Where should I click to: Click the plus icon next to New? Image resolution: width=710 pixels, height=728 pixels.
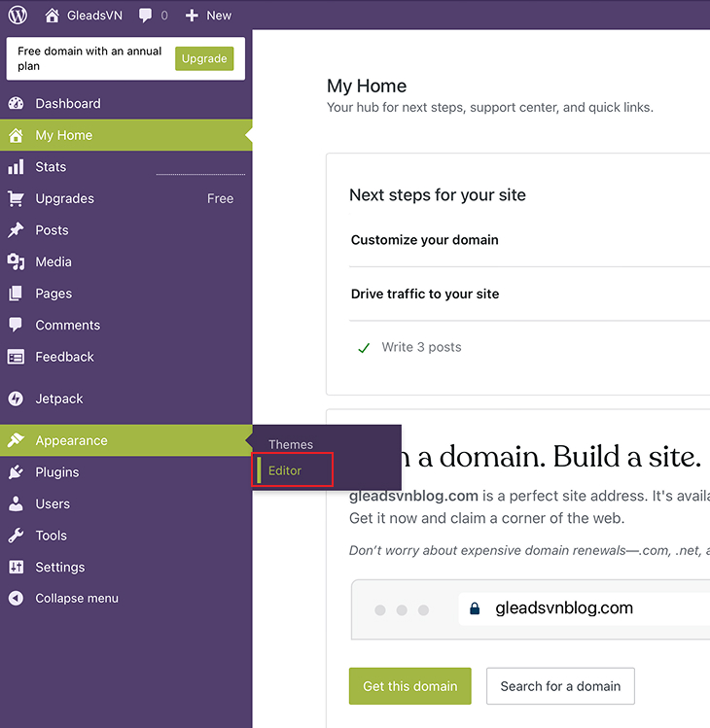pos(192,16)
